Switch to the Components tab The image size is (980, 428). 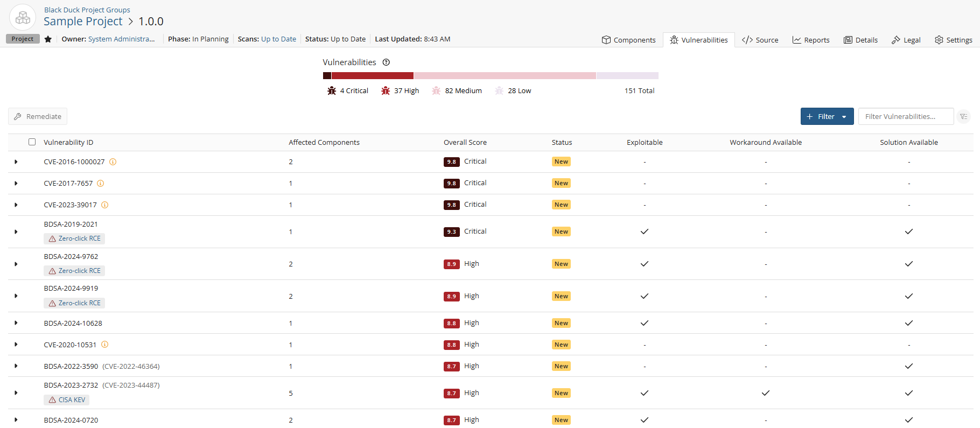click(628, 40)
